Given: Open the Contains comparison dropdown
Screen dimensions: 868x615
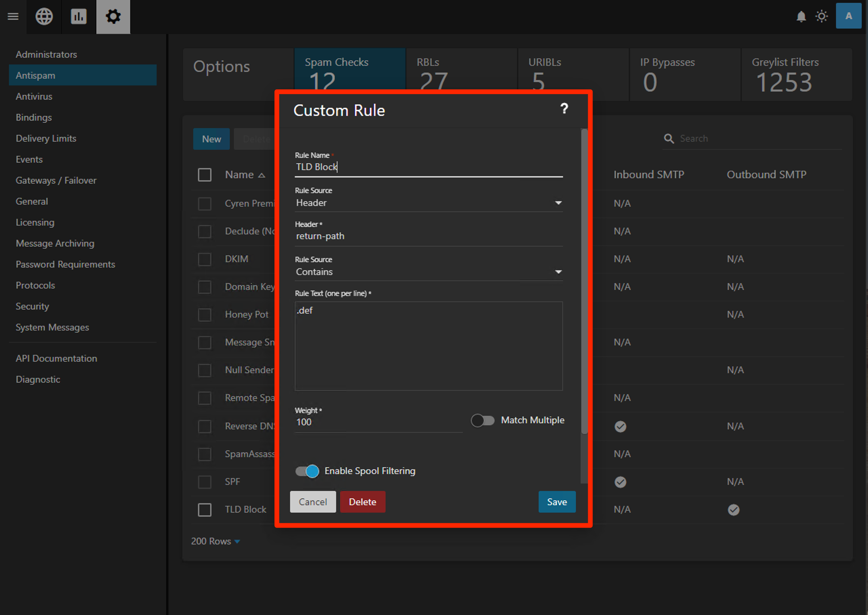Looking at the screenshot, I should pyautogui.click(x=428, y=272).
